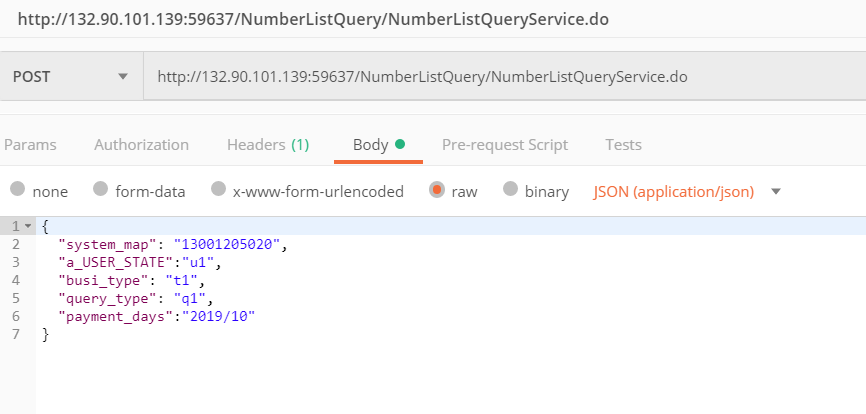Open the Pre-request Script tab
866x414 pixels.
point(505,145)
